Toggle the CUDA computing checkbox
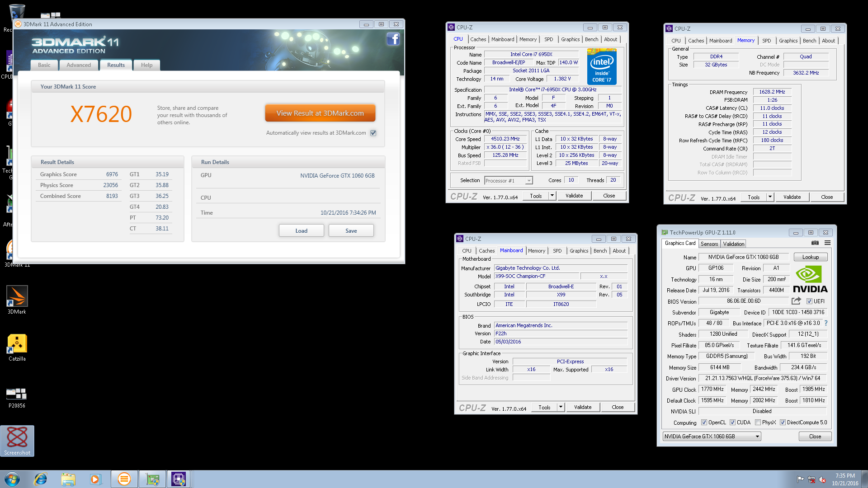The image size is (868, 488). click(x=732, y=422)
